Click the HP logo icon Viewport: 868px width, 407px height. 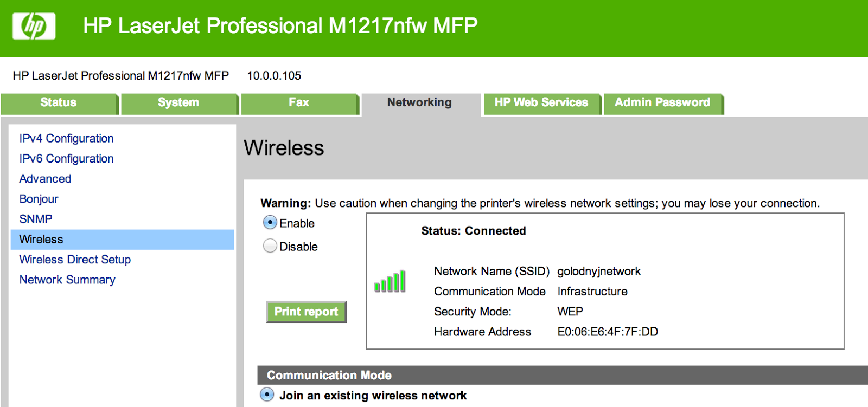[x=34, y=26]
